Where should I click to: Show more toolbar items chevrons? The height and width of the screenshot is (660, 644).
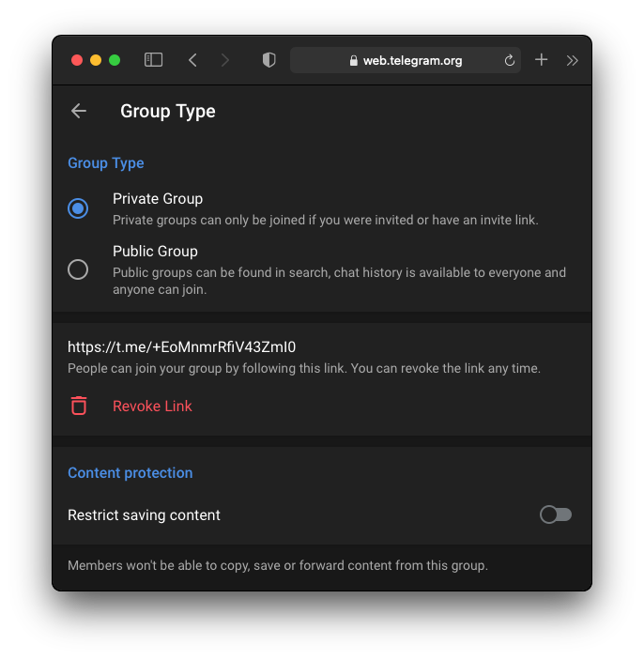(572, 61)
